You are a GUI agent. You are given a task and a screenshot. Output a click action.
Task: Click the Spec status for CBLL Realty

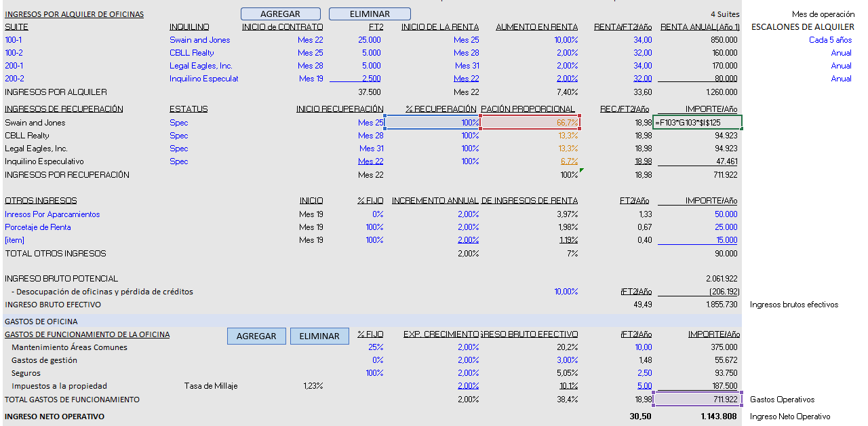click(178, 136)
